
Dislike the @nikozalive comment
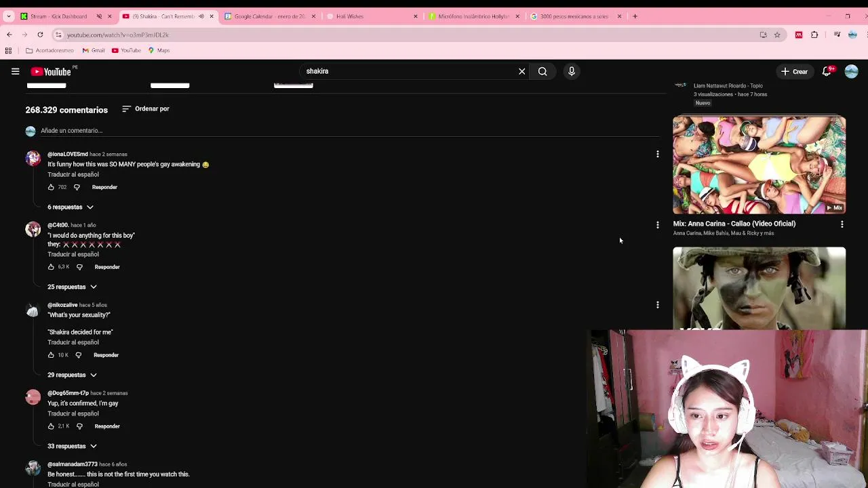click(x=78, y=355)
